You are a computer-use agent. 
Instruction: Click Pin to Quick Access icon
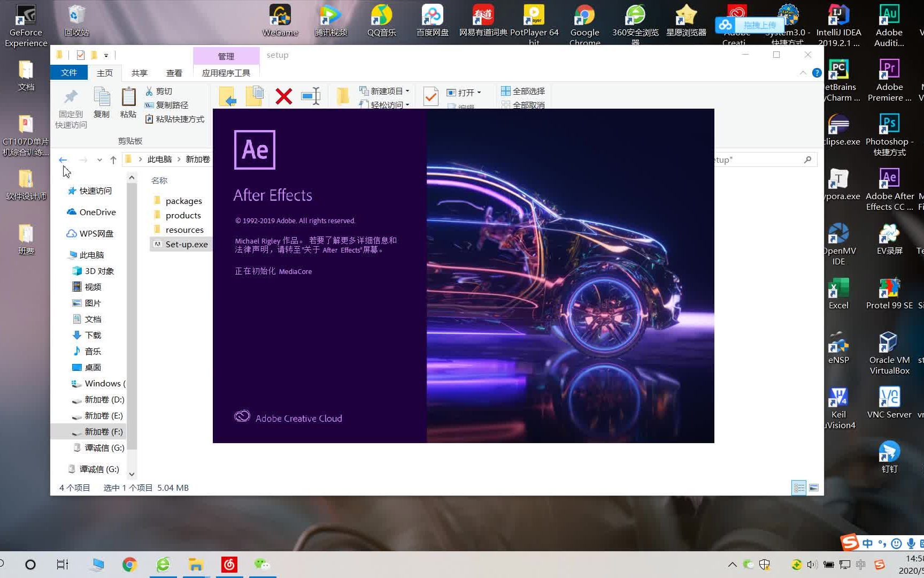tap(71, 97)
